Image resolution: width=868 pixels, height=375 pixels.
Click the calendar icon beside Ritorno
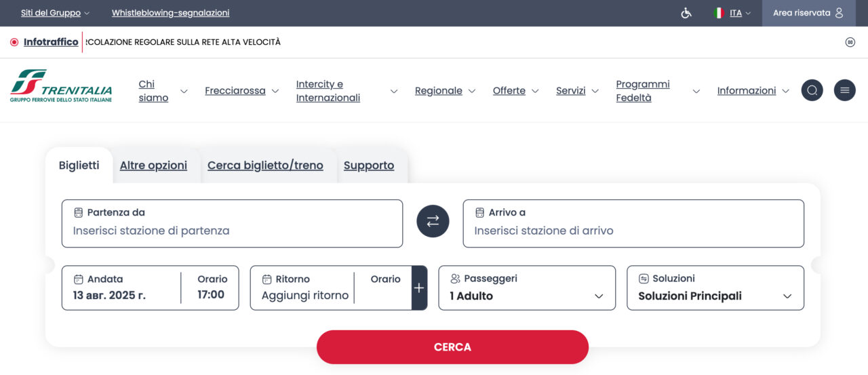click(x=267, y=279)
